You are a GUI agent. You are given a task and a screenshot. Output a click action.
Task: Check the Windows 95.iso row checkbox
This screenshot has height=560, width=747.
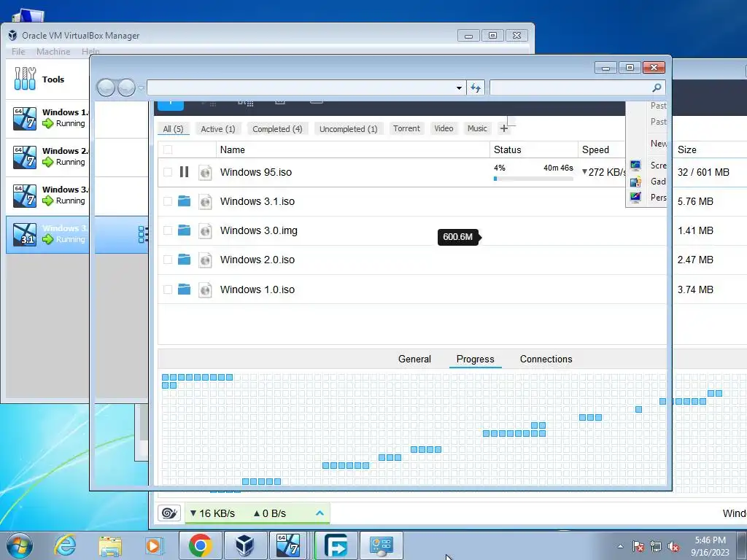coord(168,172)
